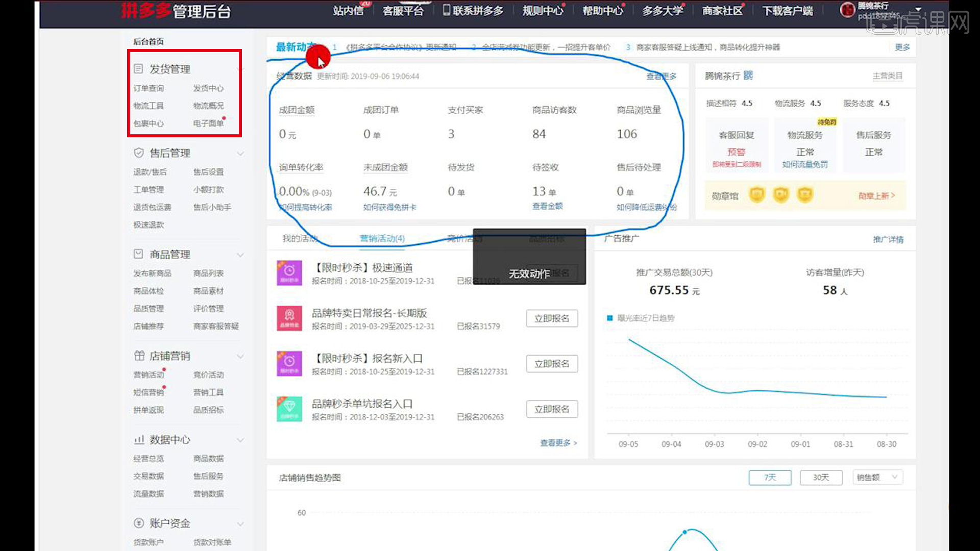The height and width of the screenshot is (551, 980).
Task: Click the 账户资金 yen icon
Action: 138,523
